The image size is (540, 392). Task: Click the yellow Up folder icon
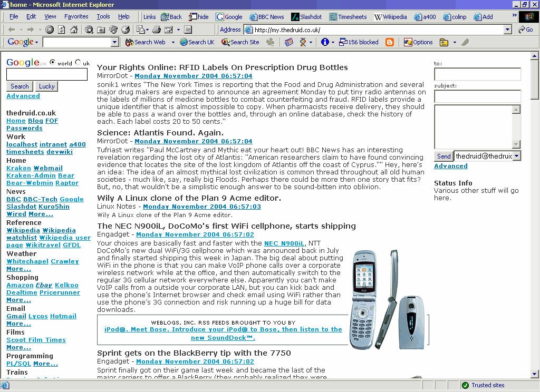tap(444, 42)
